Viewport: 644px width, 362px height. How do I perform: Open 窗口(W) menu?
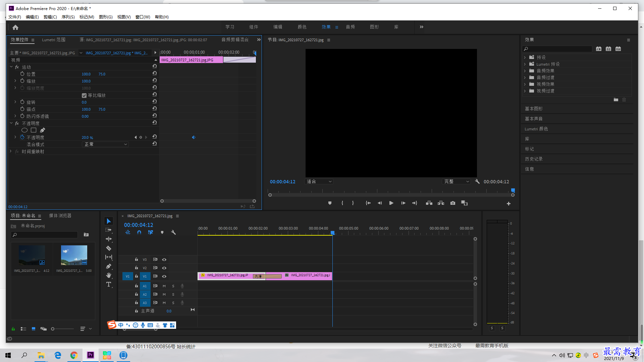(x=143, y=17)
